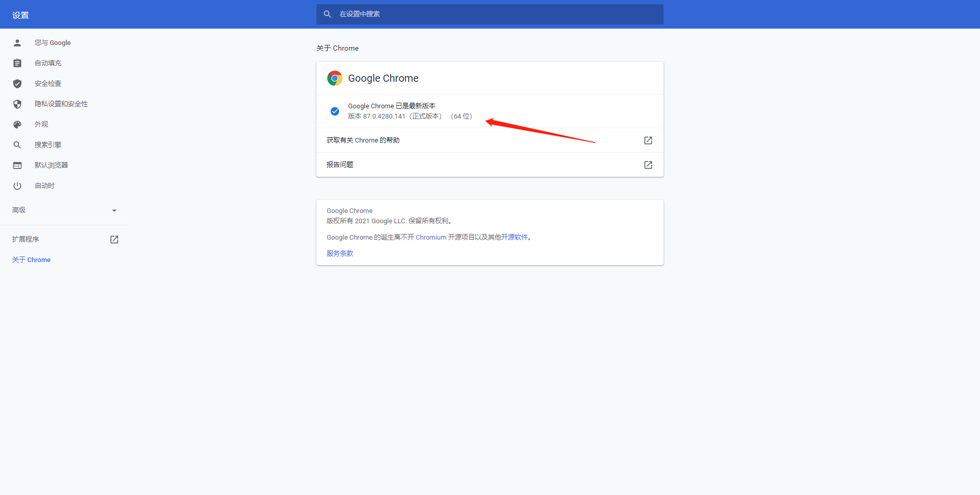Select the 隐私设置和安全性 globe icon

[x=17, y=104]
